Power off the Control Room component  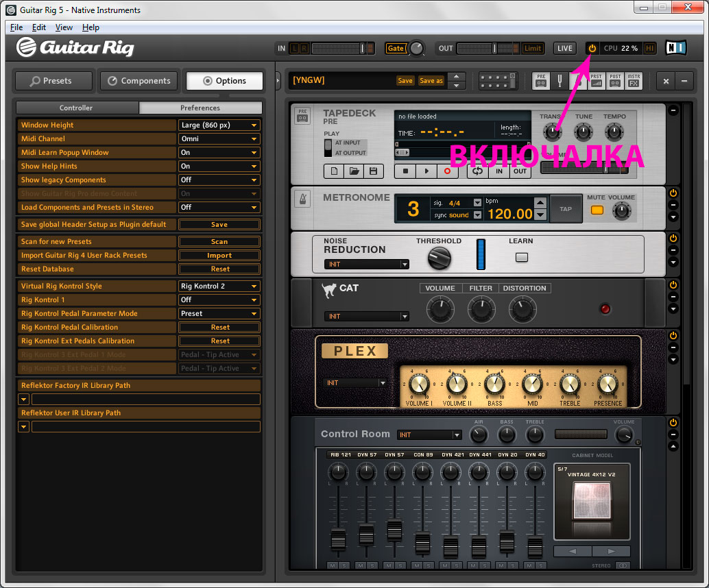[673, 423]
